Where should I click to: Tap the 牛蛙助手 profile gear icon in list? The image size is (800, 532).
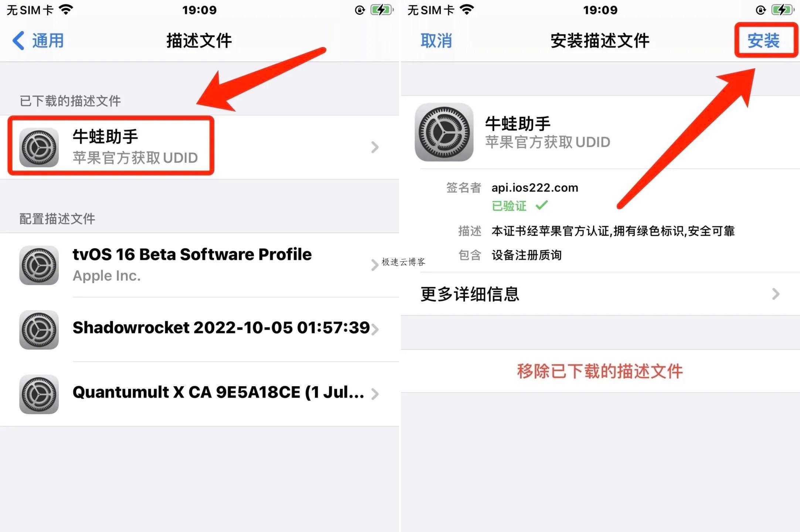[x=39, y=147]
